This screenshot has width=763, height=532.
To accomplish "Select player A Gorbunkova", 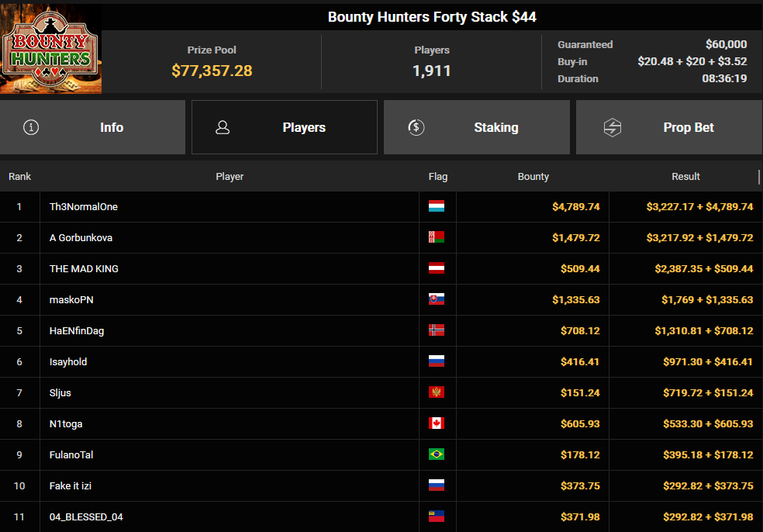I will 81,238.
